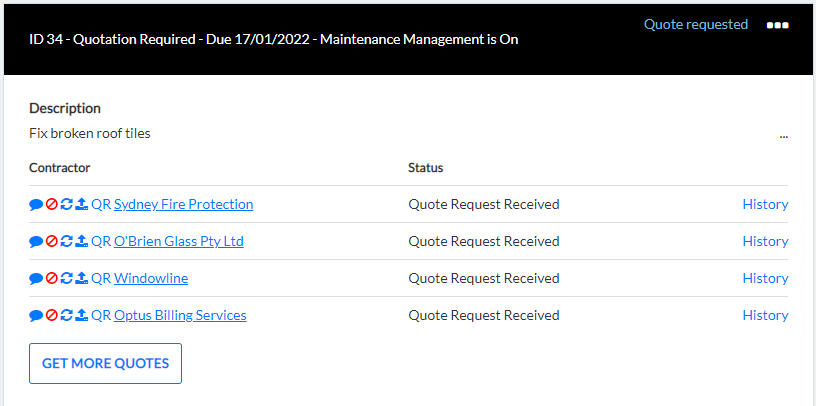Click upload icon on Optus Billing Services row
The image size is (816, 406).
tap(81, 315)
